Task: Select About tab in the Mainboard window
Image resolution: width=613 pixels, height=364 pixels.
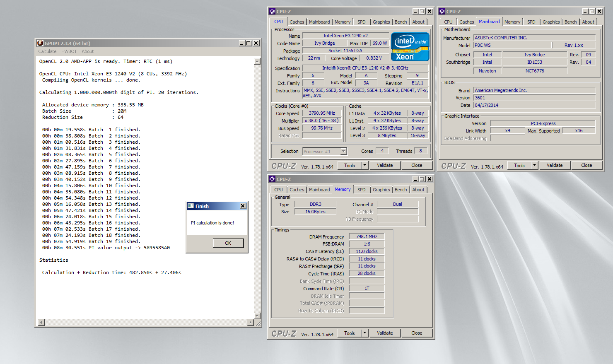Action: (588, 22)
